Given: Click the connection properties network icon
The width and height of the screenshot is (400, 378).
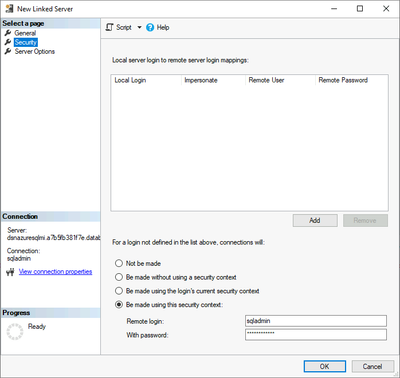Looking at the screenshot, I should coord(10,272).
